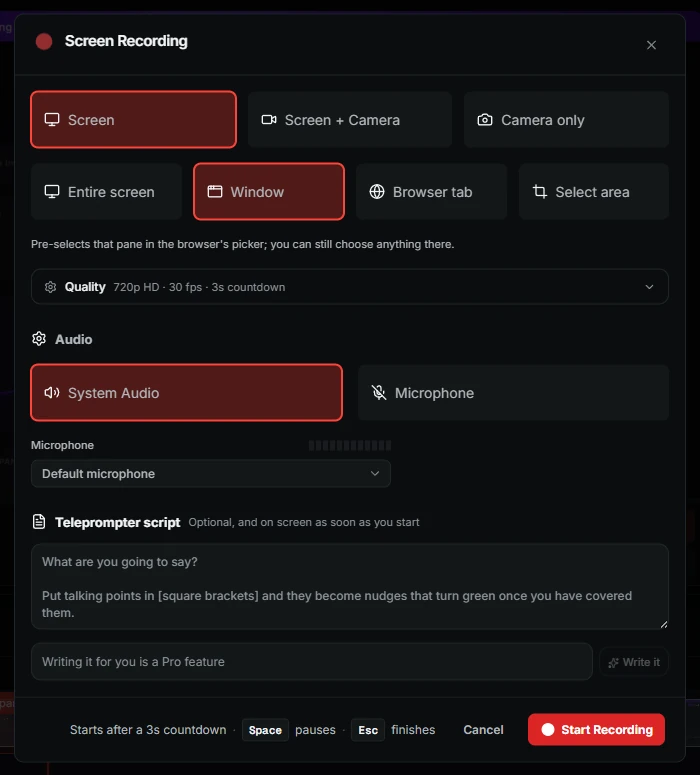Viewport: 700px width, 775px height.
Task: Click the video camera icon for Screen + Camera
Action: pyautogui.click(x=269, y=120)
